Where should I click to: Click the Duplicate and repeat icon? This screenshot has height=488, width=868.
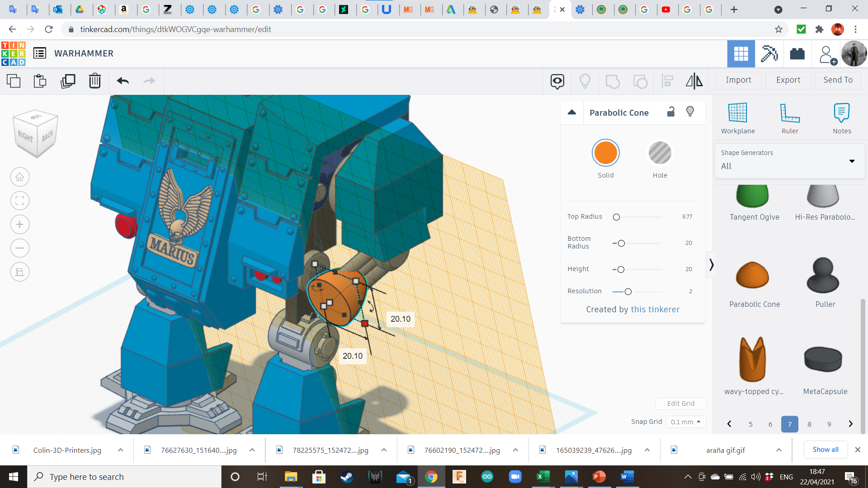click(x=68, y=81)
